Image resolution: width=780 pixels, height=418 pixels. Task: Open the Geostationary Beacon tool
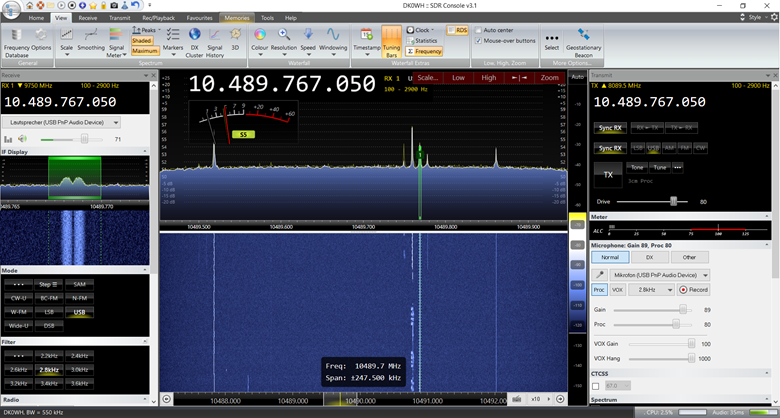pos(584,42)
